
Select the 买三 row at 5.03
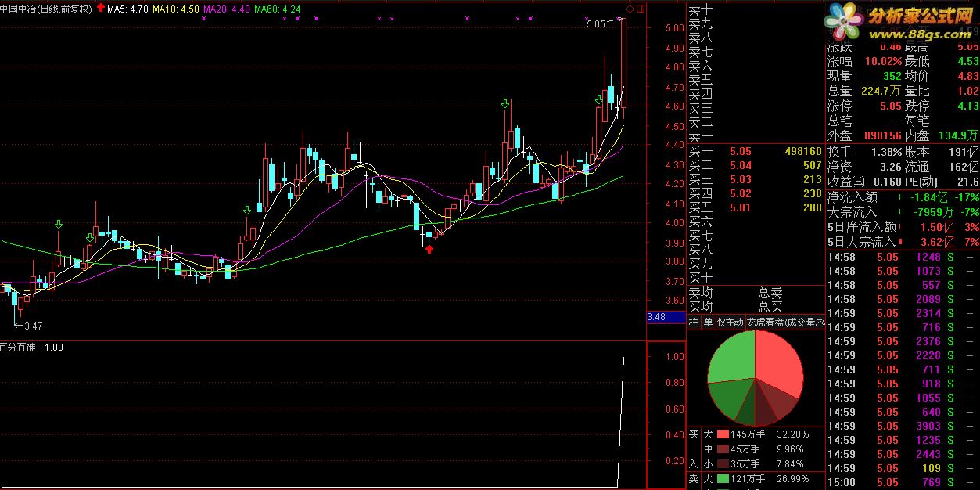click(x=756, y=179)
